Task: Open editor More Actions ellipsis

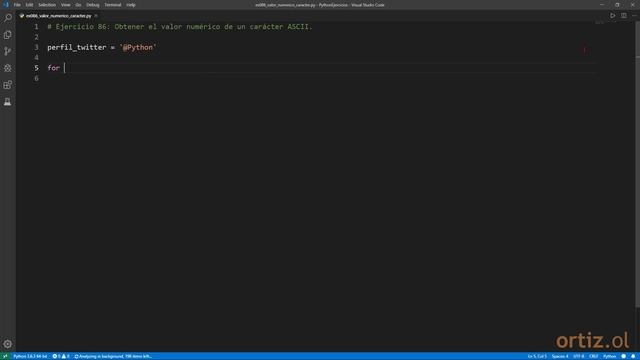Action: [x=634, y=16]
